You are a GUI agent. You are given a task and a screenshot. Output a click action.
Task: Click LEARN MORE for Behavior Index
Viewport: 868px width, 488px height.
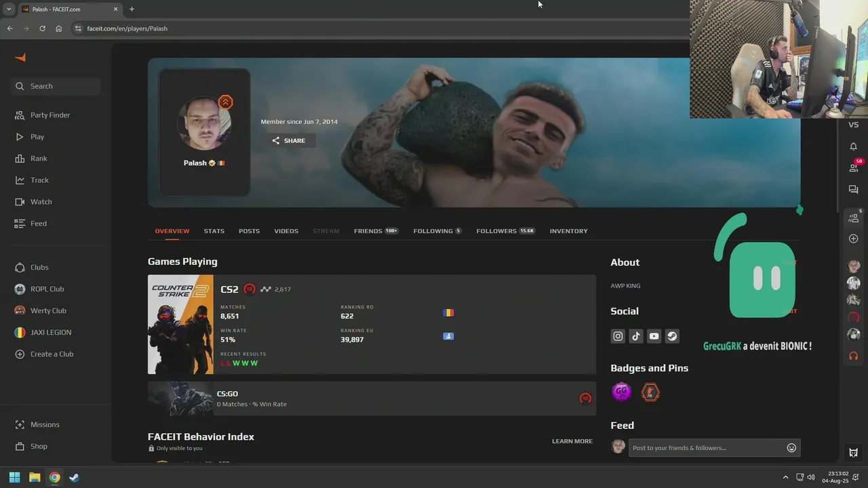coord(572,441)
